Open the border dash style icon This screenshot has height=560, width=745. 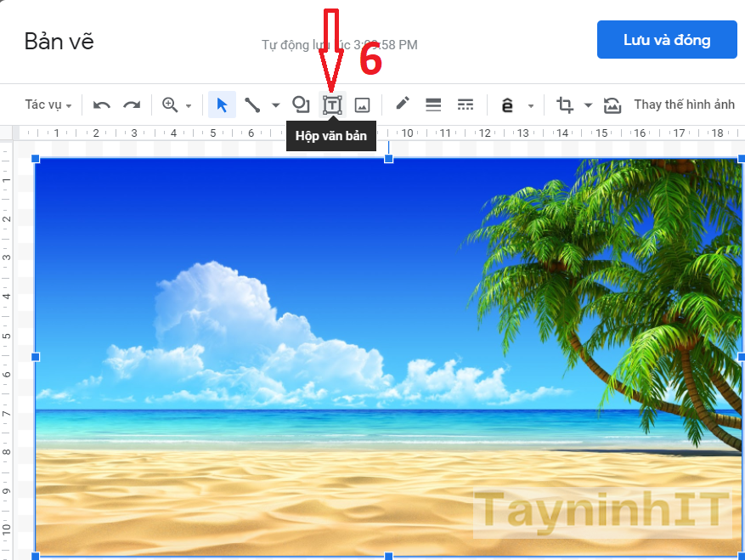click(x=466, y=105)
